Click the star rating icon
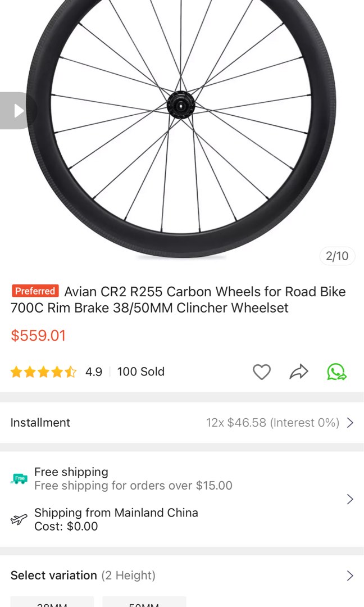 click(43, 372)
